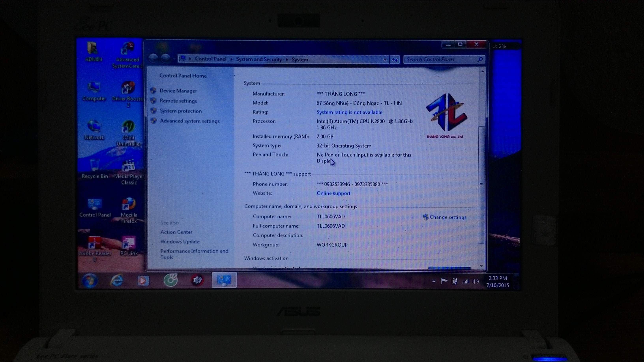Expand the arrow after Control Panel breadcrumb
The height and width of the screenshot is (362, 644).
[x=231, y=59]
